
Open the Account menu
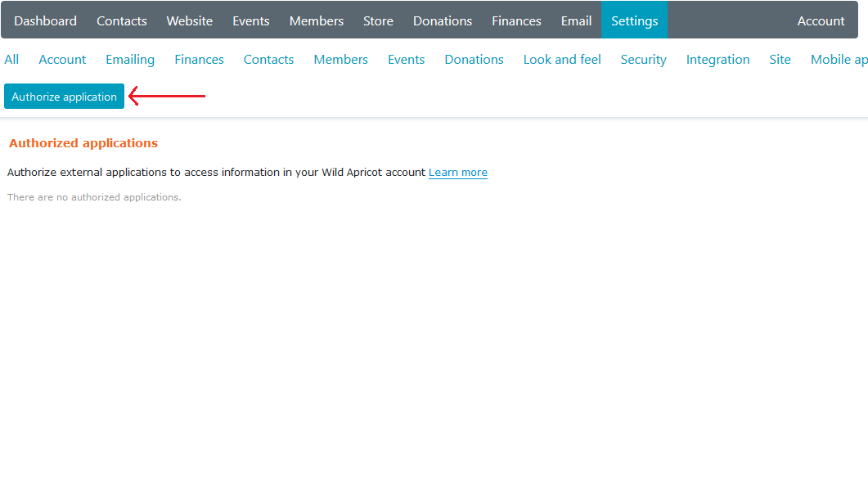[x=821, y=20]
